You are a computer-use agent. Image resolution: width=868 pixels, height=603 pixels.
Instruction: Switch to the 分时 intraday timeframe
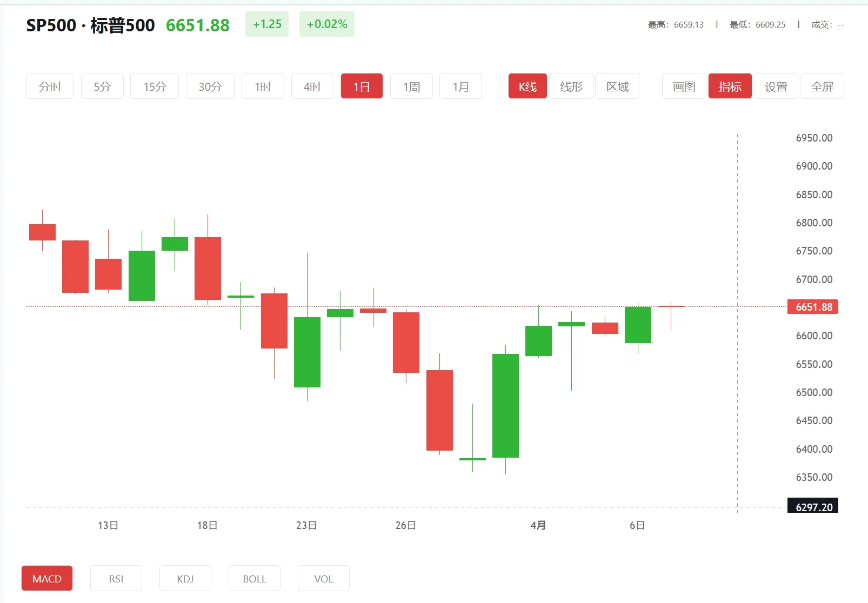click(x=50, y=86)
